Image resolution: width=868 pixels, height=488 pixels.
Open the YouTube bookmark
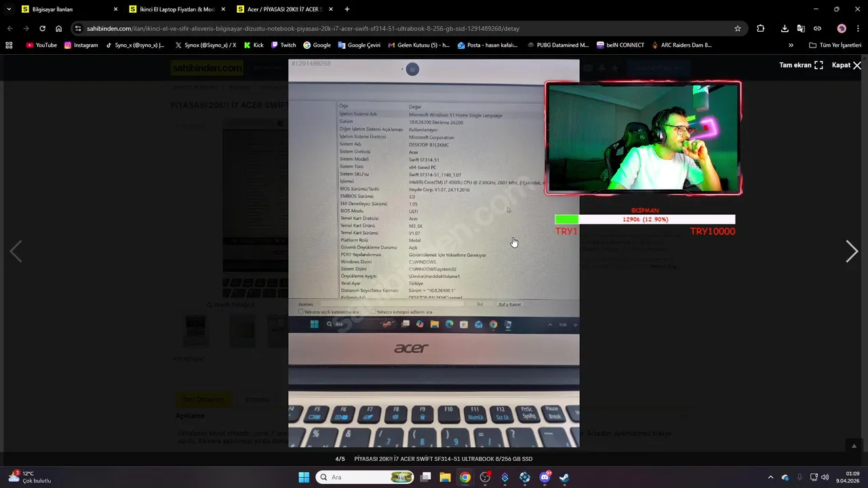pos(41,45)
